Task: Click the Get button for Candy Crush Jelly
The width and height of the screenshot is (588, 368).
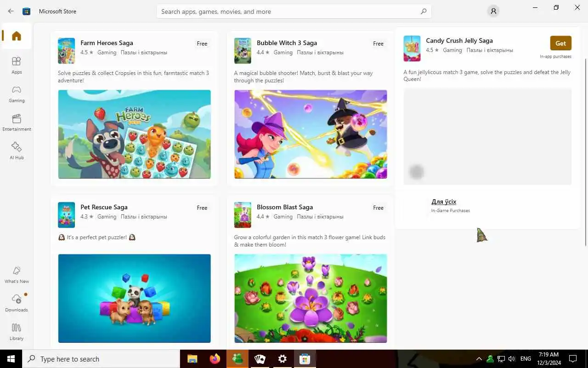Action: tap(560, 43)
